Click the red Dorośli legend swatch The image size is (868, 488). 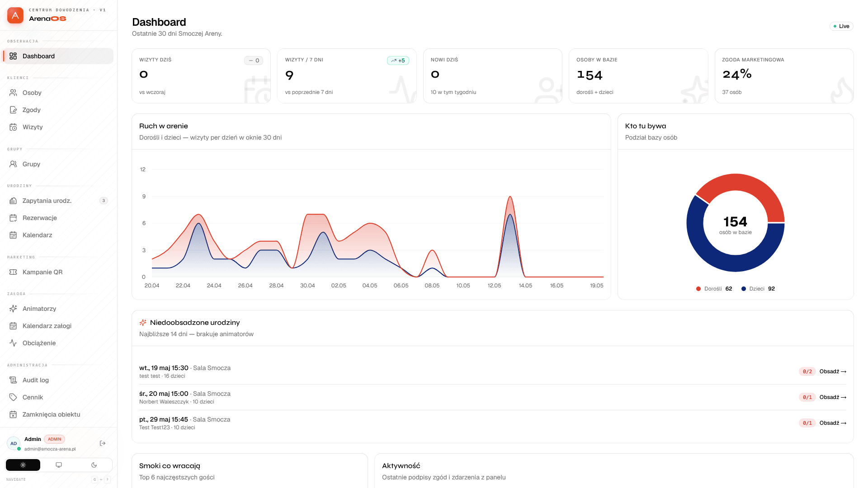click(698, 289)
